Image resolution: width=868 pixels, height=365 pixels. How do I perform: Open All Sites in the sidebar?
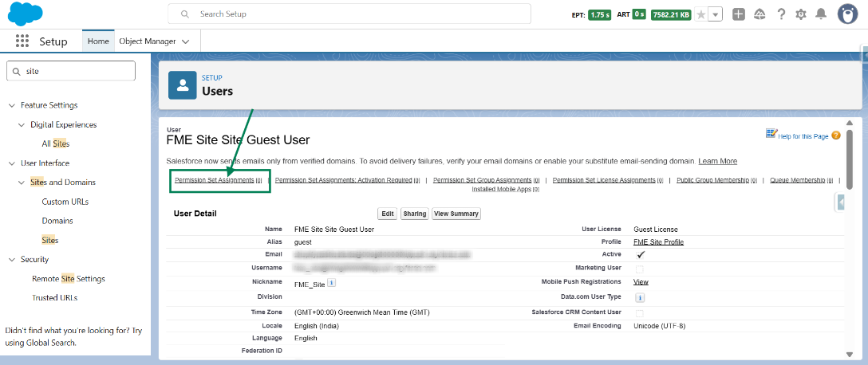click(56, 143)
